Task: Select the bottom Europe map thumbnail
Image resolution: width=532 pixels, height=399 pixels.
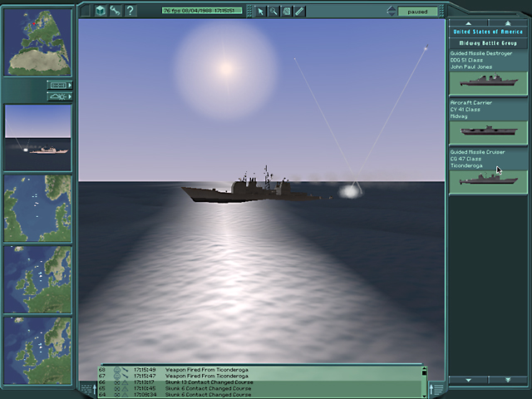Action: 37,351
